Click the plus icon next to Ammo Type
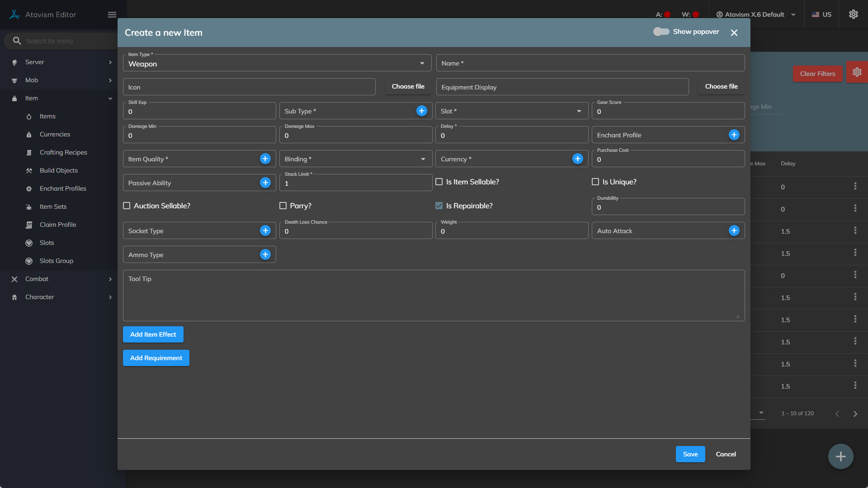The image size is (868, 488). tap(265, 254)
